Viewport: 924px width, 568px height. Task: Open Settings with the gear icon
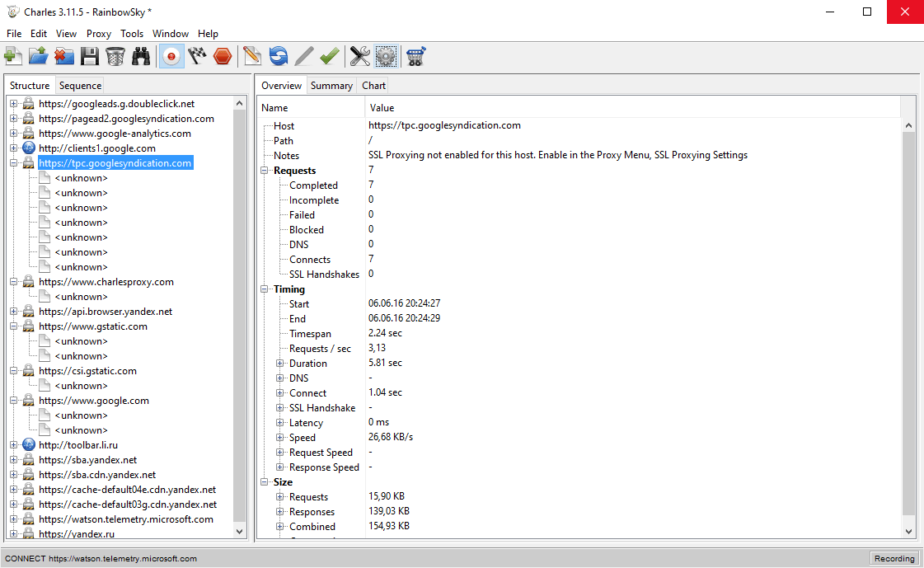386,57
